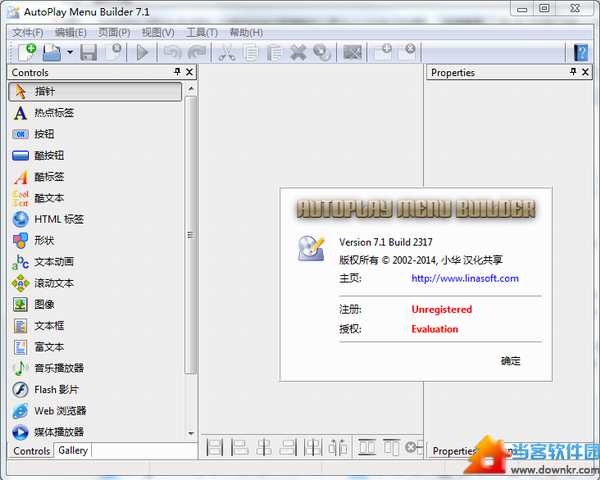Viewport: 600px width, 480px height.
Task: Click the Remove page toolbar icon
Action: tap(406, 52)
